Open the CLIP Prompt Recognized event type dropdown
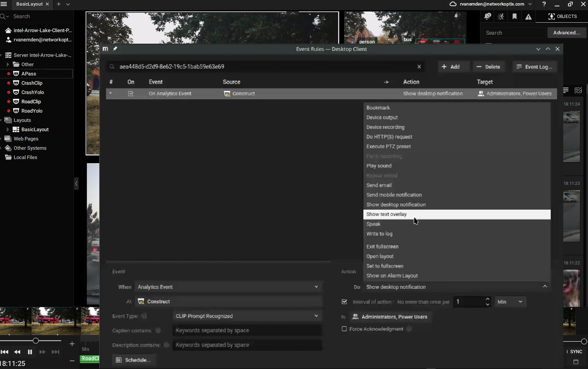Screen dimensions: 588x369 (x=316, y=316)
